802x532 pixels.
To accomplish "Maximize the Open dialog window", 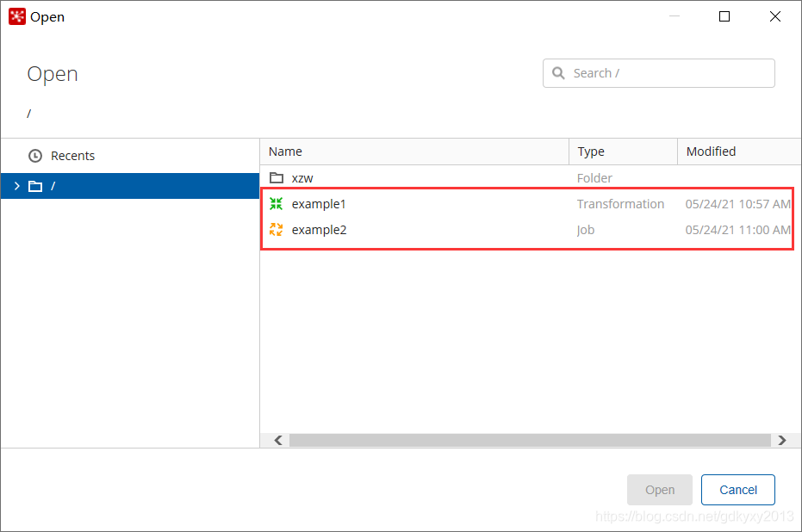I will 724,16.
